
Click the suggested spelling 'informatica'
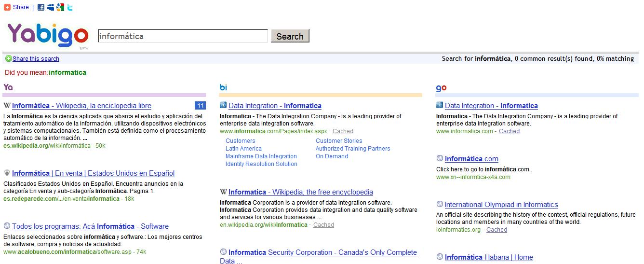[x=67, y=72]
